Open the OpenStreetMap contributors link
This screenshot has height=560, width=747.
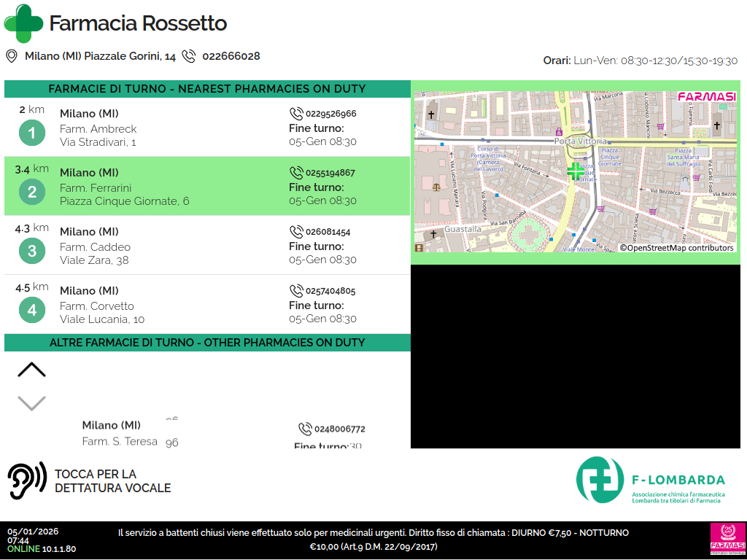tap(676, 248)
